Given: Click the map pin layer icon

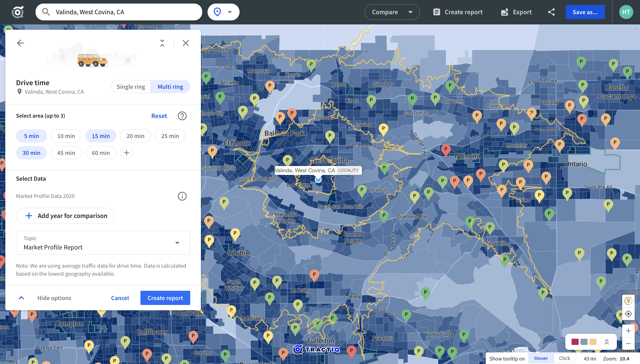Looking at the screenshot, I should 628,301.
